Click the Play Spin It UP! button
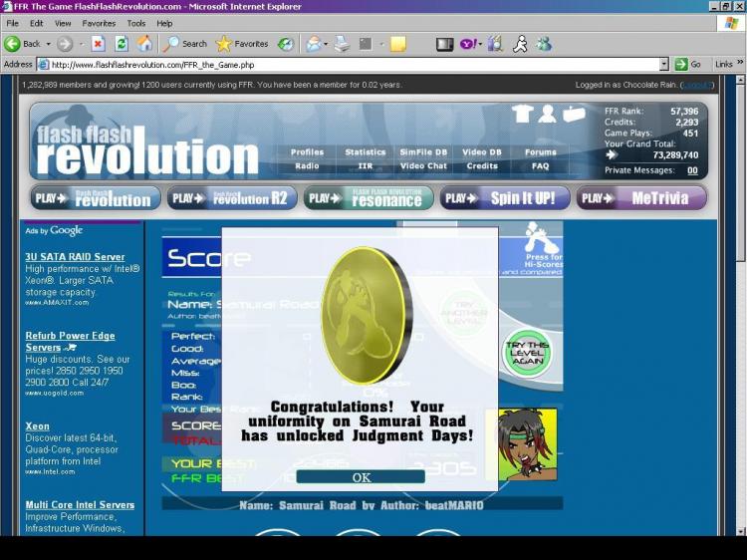 pos(505,198)
